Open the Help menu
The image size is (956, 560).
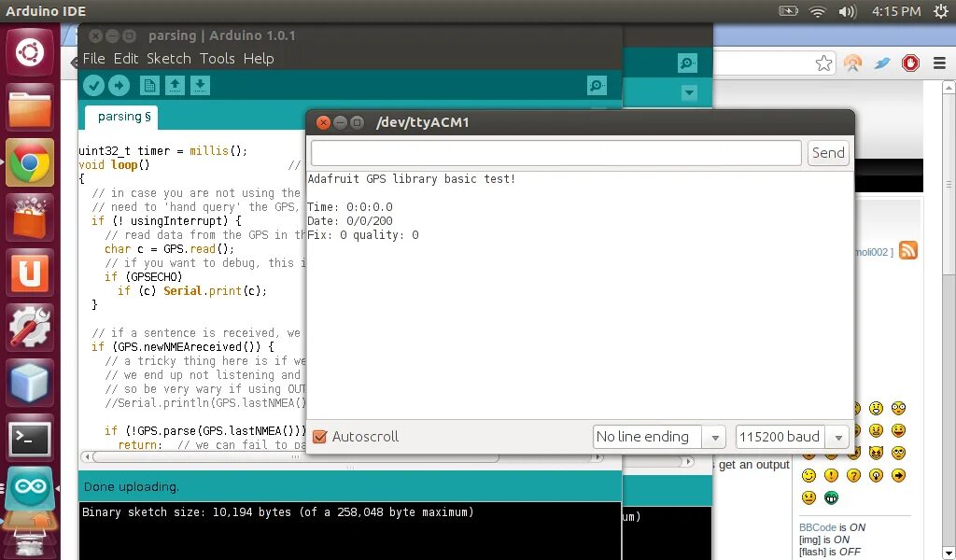(259, 59)
